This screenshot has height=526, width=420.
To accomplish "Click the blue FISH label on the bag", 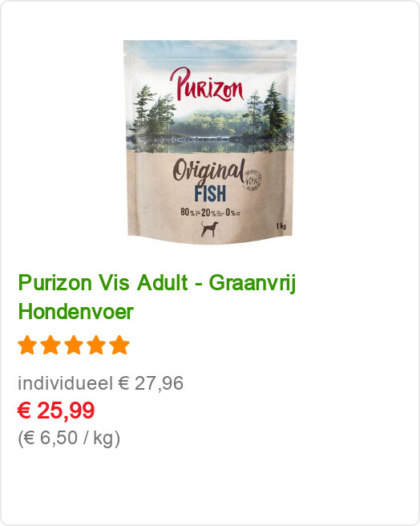I will 210,193.
